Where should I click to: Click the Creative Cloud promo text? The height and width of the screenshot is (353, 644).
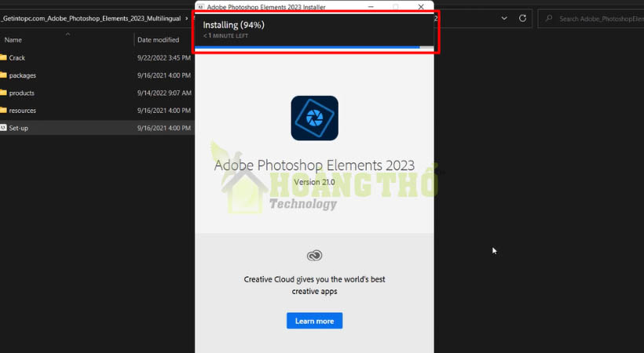315,285
